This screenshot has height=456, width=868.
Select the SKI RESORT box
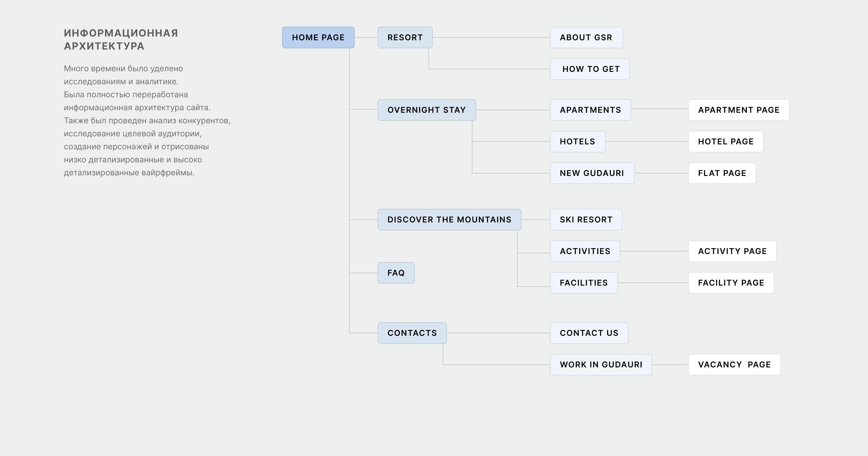(x=586, y=220)
